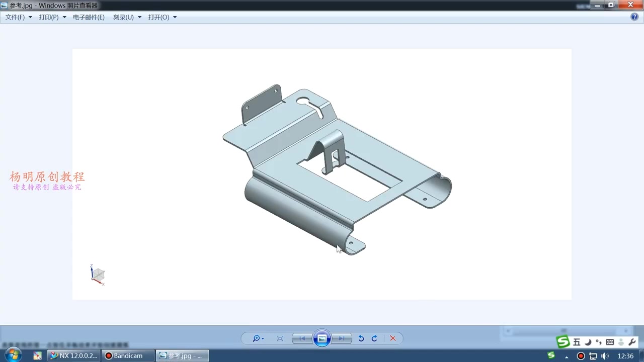Click the bracket model in the photo

coord(337,170)
